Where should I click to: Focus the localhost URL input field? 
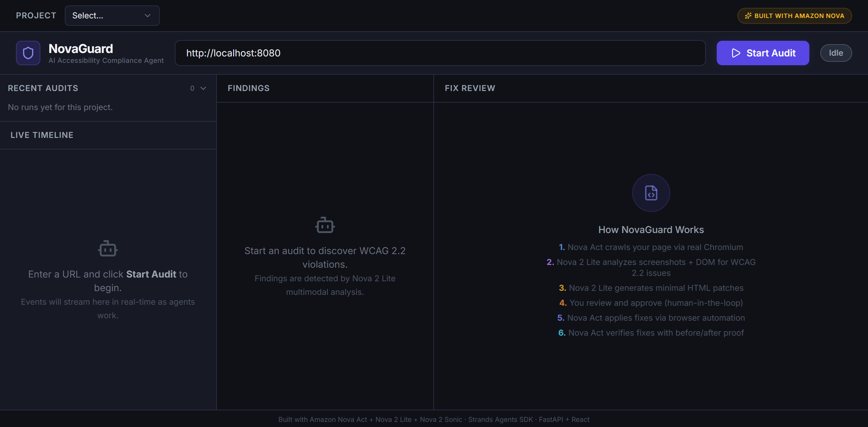pyautogui.click(x=440, y=53)
